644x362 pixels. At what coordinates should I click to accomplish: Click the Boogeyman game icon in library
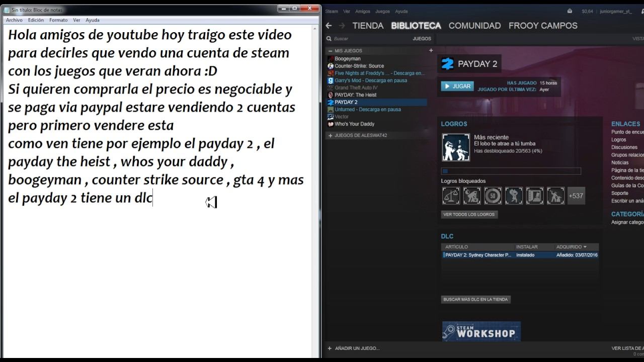click(x=331, y=59)
